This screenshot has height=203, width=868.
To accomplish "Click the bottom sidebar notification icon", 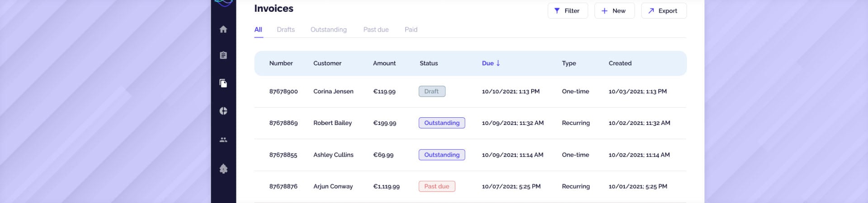I will pos(223,169).
